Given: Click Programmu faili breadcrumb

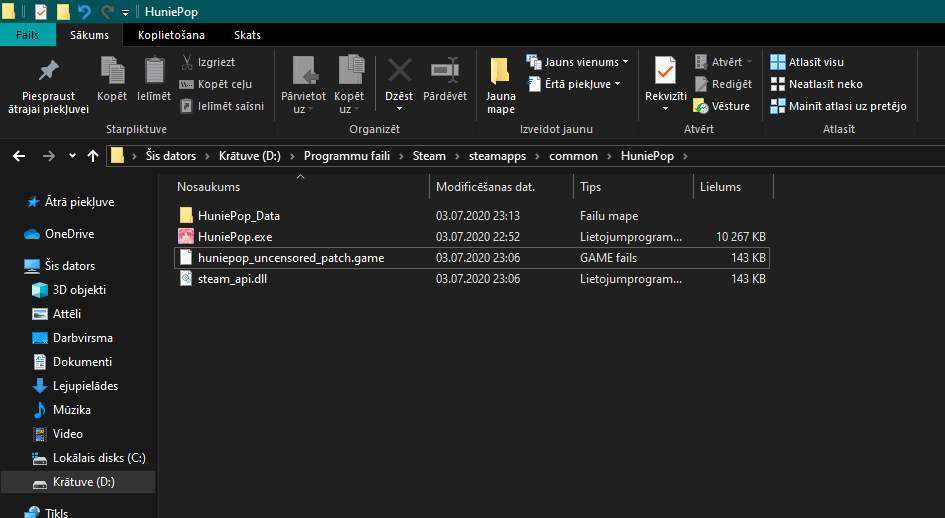Looking at the screenshot, I should pos(347,156).
